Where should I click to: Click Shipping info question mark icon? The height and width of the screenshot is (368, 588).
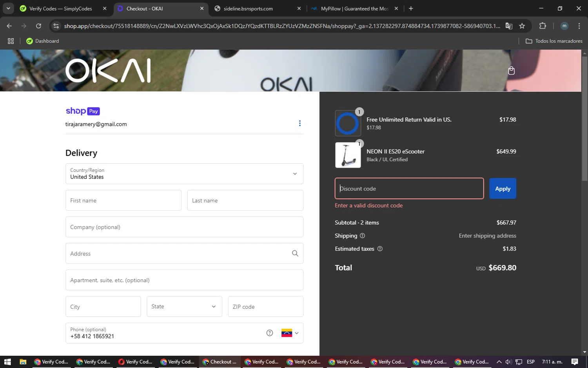[x=362, y=236]
